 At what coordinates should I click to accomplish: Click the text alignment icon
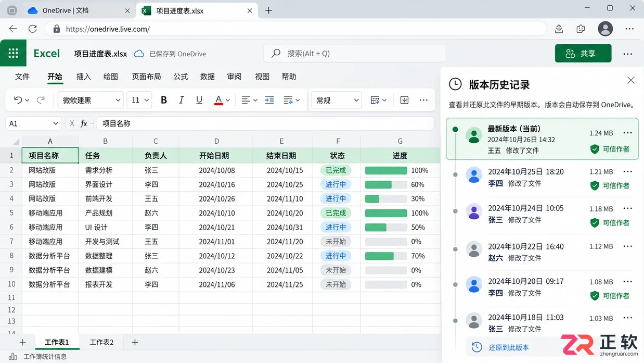[x=246, y=100]
